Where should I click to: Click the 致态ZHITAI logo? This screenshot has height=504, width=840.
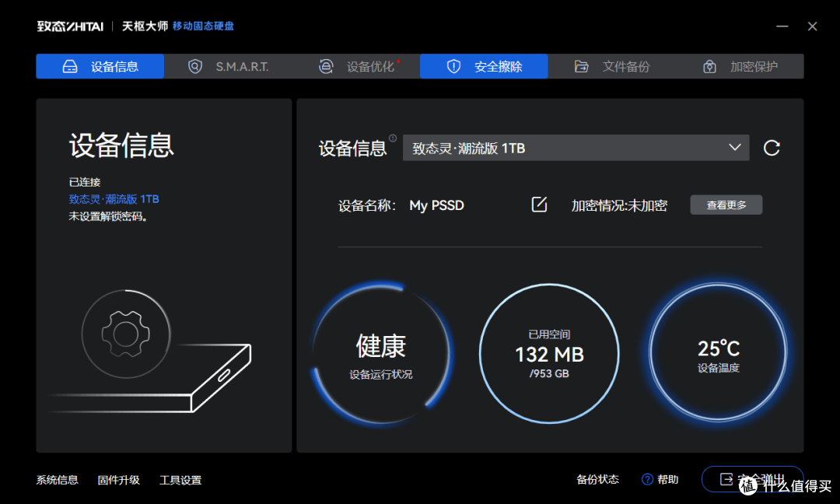click(x=70, y=26)
